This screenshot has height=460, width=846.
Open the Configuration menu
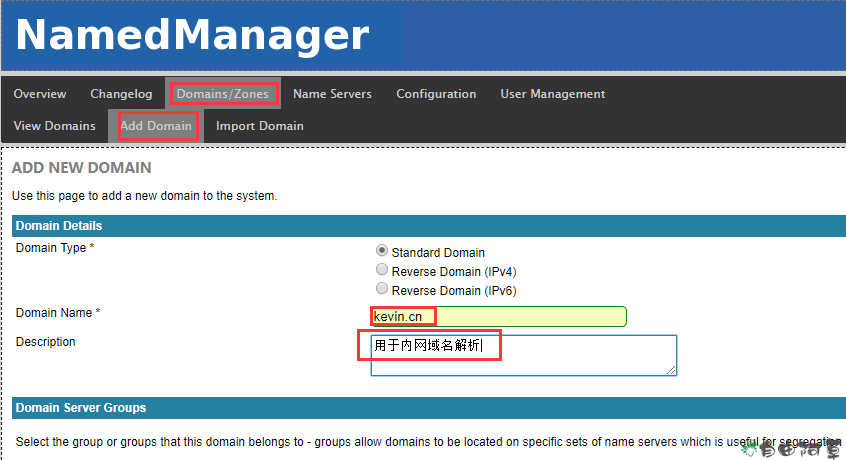pos(436,94)
